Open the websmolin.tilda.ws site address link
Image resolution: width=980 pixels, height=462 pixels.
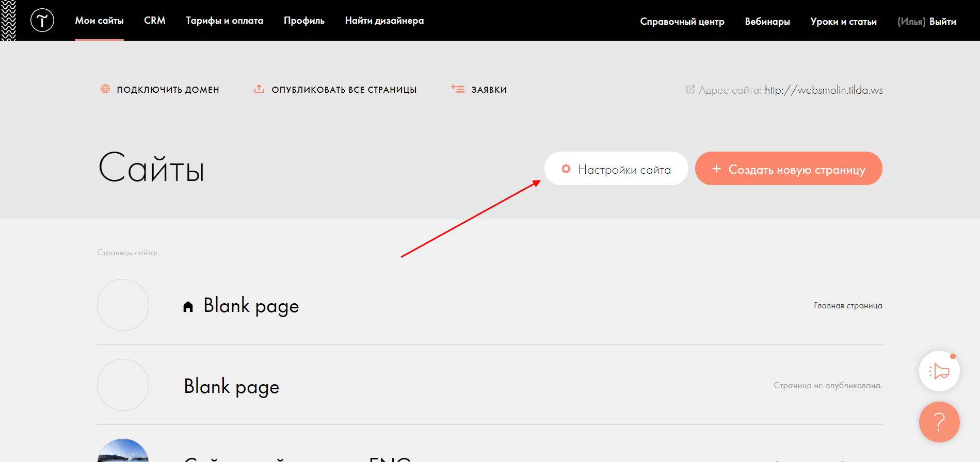(x=824, y=90)
